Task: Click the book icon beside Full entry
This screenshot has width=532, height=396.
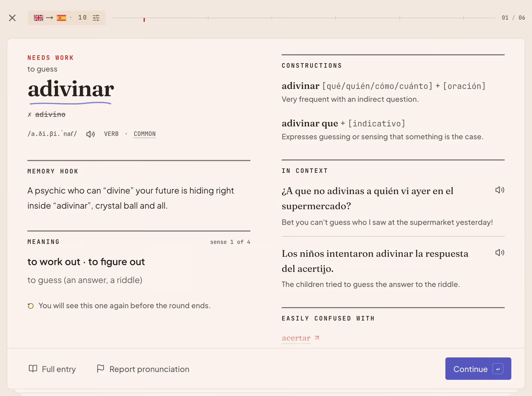Action: (33, 368)
